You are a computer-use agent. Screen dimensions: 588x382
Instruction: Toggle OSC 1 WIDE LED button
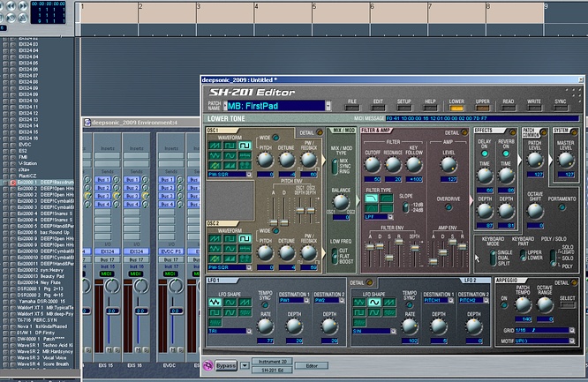[x=276, y=138]
